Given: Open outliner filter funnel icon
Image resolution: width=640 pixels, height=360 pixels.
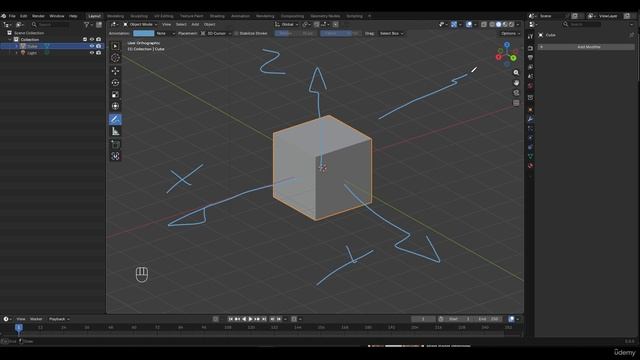Looking at the screenshot, I should point(87,25).
